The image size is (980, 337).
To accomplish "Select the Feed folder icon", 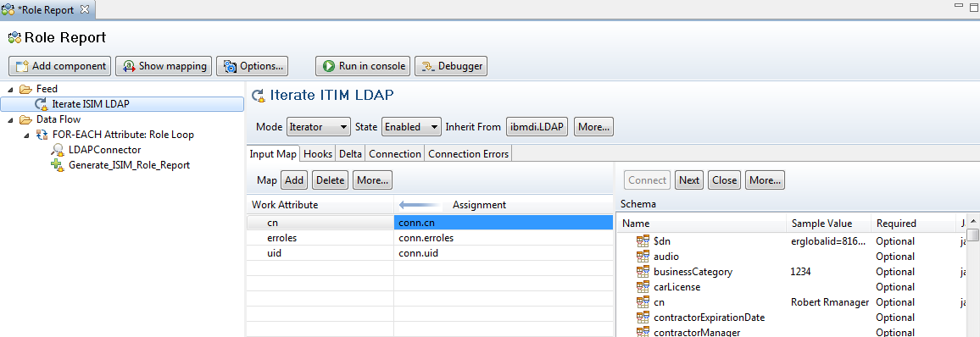I will click(x=25, y=89).
